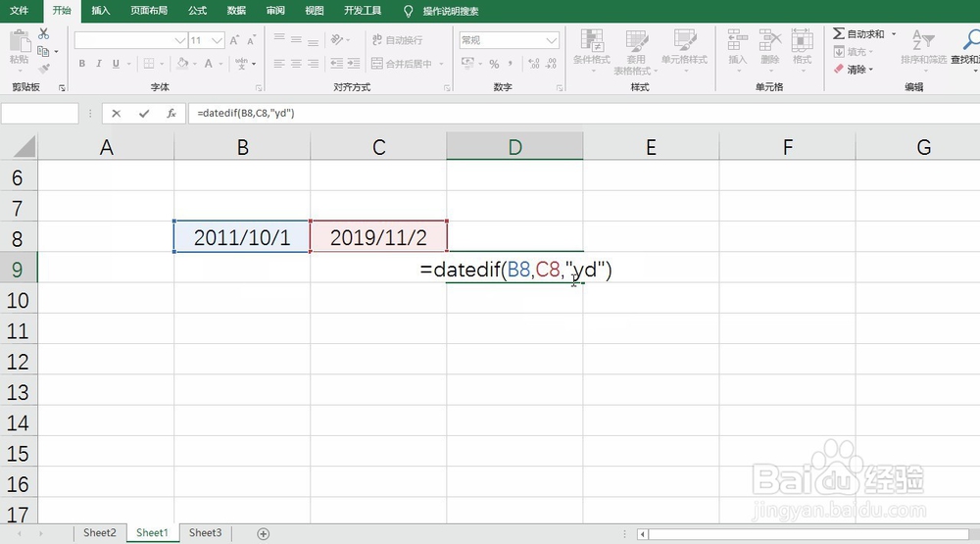Screen dimensions: 980x544
Task: Click the Paste clipboard icon
Action: [20, 42]
